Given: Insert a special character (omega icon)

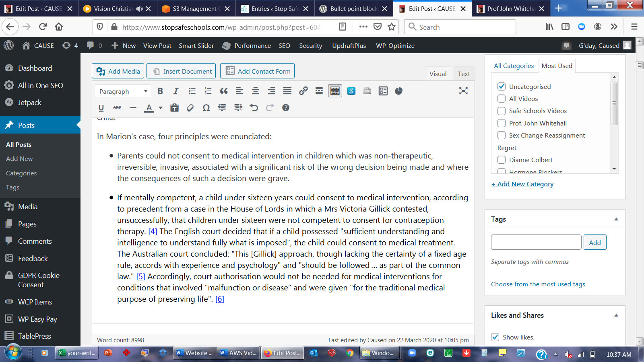Looking at the screenshot, I should (x=206, y=108).
